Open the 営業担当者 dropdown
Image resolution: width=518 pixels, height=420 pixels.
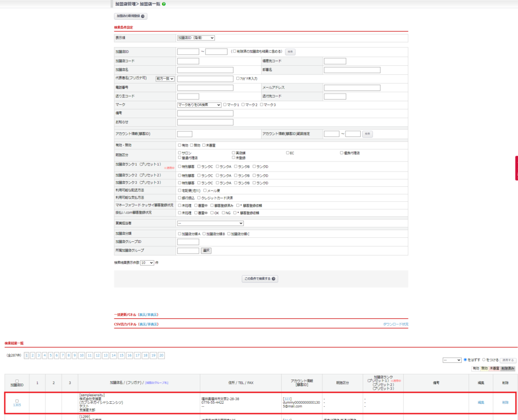click(x=210, y=223)
